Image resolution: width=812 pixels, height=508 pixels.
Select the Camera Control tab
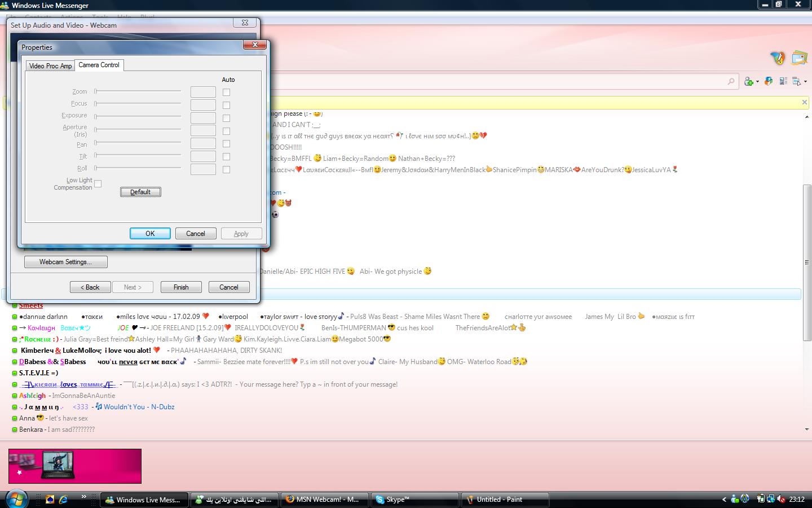pyautogui.click(x=99, y=65)
